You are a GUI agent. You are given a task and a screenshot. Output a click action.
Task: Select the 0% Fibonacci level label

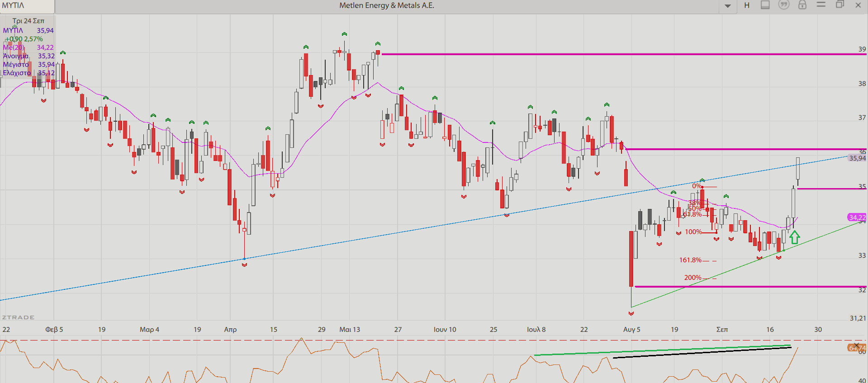click(x=697, y=186)
